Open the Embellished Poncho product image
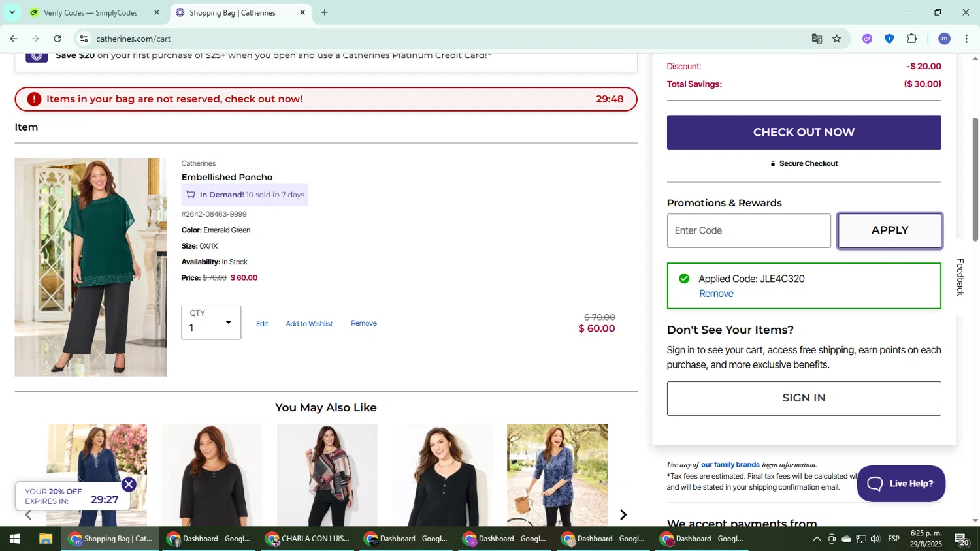The image size is (980, 551). [91, 267]
